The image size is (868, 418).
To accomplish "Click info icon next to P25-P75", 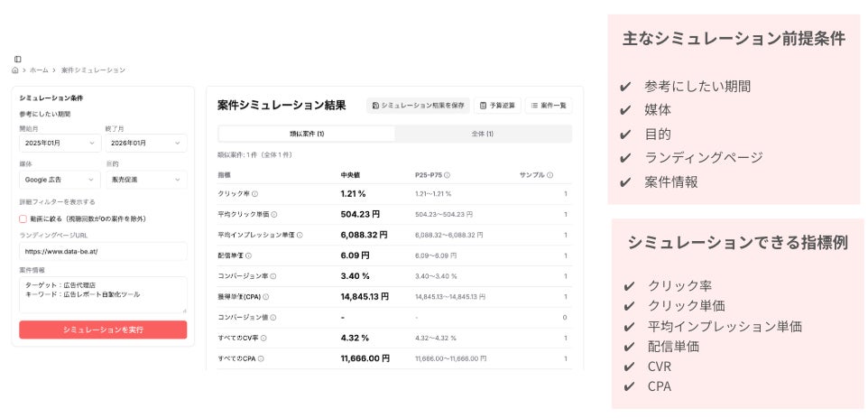I will tap(447, 175).
